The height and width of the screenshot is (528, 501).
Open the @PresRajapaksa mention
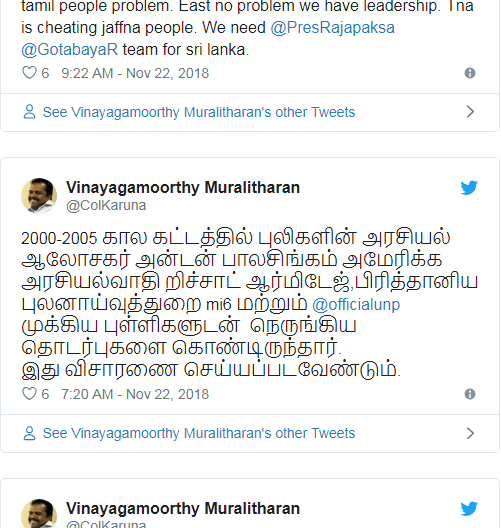point(332,28)
